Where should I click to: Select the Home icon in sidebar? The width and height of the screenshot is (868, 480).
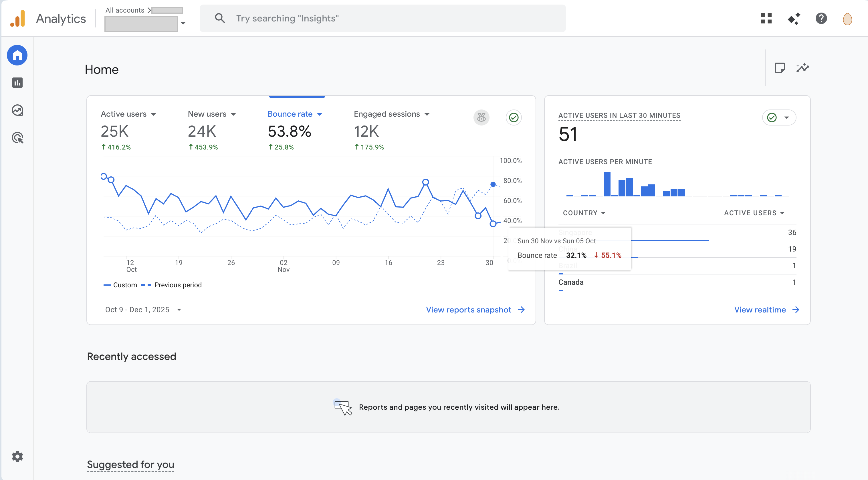(x=17, y=55)
